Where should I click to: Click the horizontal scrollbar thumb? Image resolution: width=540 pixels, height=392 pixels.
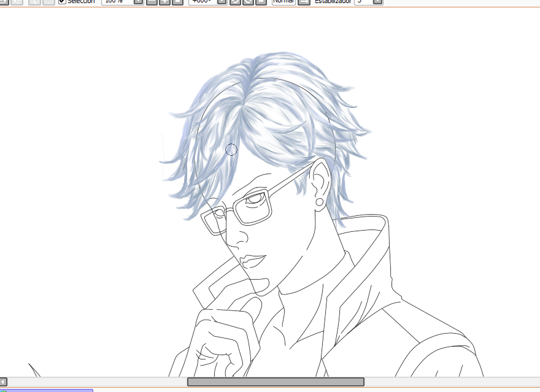[276, 382]
